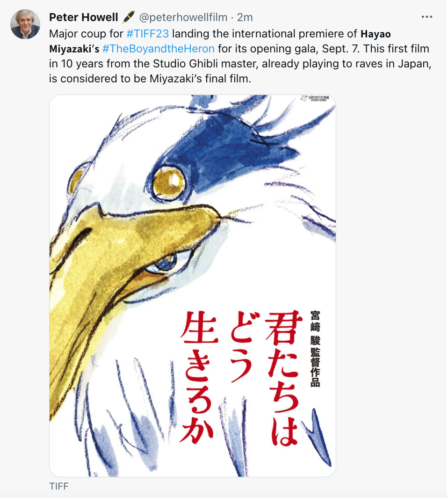Click Peter Howell's profile avatar photo
The width and height of the screenshot is (448, 498).
[25, 24]
